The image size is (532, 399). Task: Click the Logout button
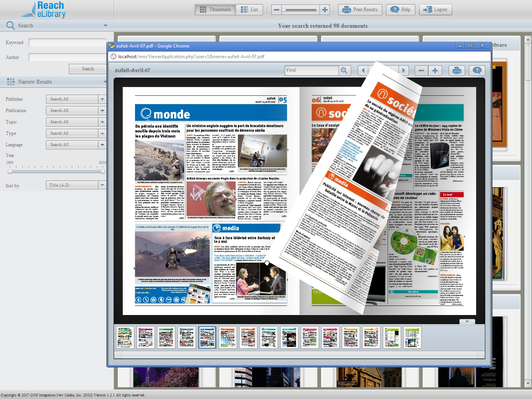click(x=435, y=10)
